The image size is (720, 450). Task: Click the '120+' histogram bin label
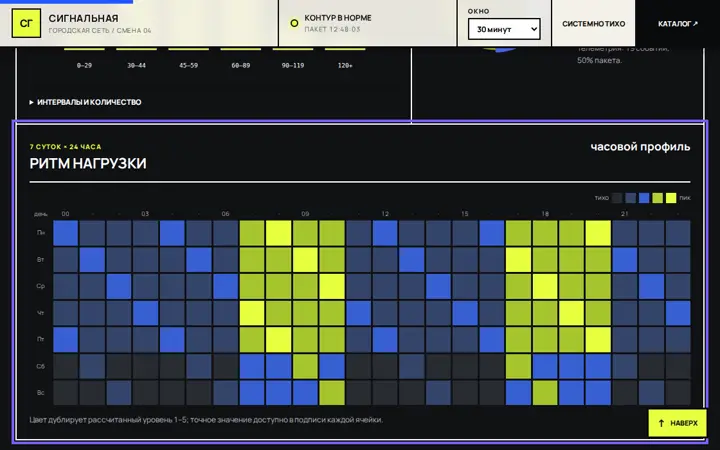[345, 66]
